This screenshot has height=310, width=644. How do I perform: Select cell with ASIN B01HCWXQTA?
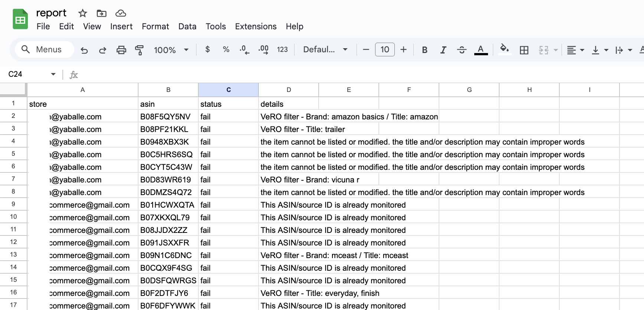168,205
